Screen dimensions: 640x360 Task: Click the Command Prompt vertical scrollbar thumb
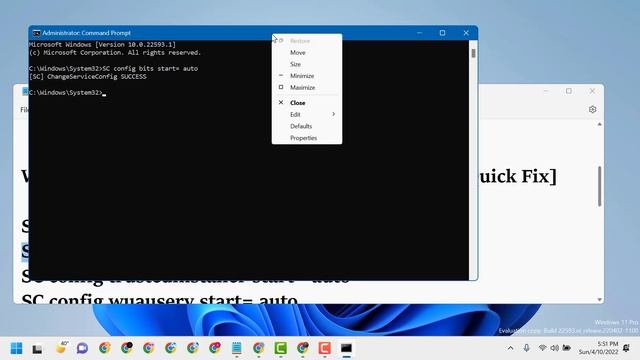(x=473, y=53)
